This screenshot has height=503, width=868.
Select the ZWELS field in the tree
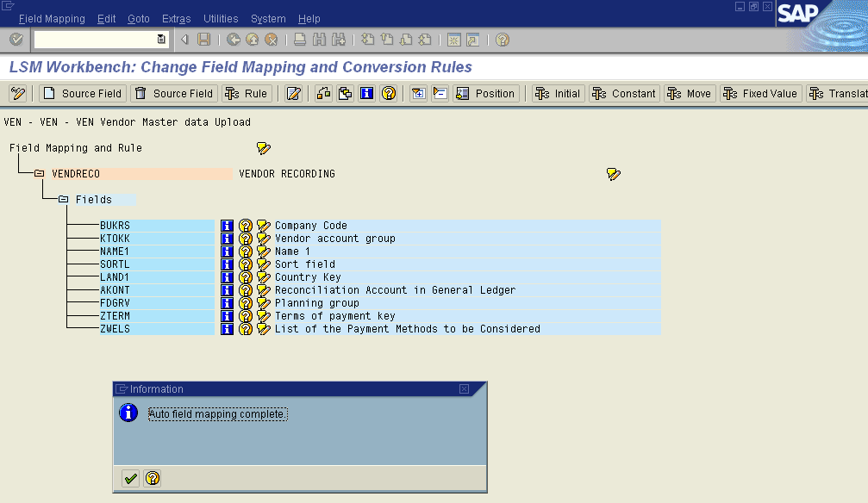115,329
